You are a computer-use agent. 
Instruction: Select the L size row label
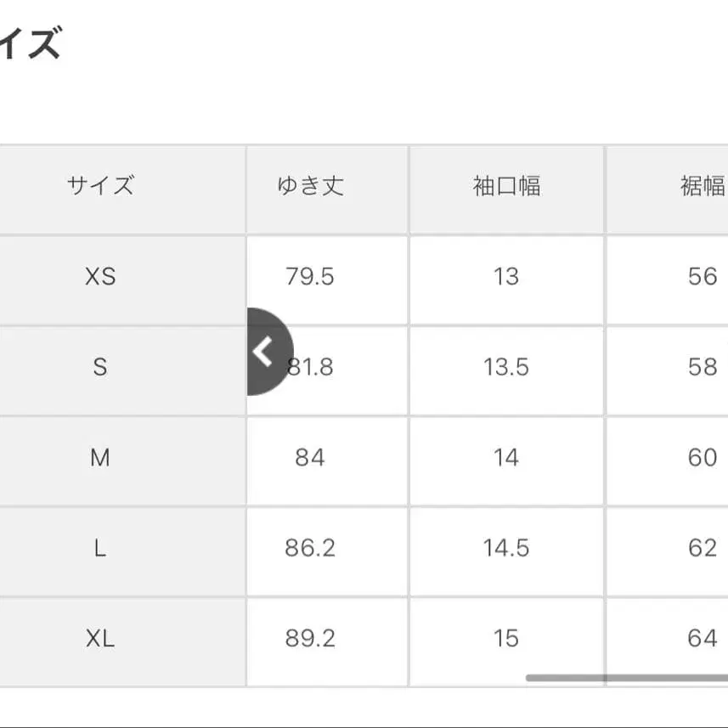point(101,549)
